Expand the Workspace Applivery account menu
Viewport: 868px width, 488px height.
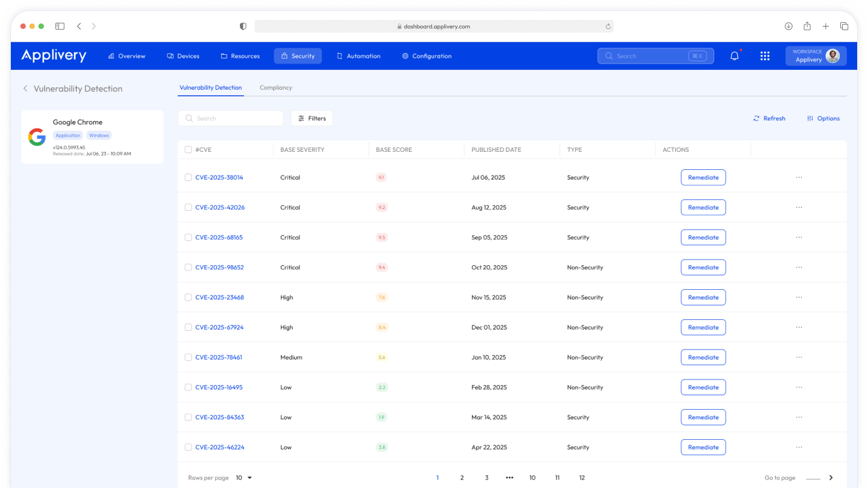816,55
